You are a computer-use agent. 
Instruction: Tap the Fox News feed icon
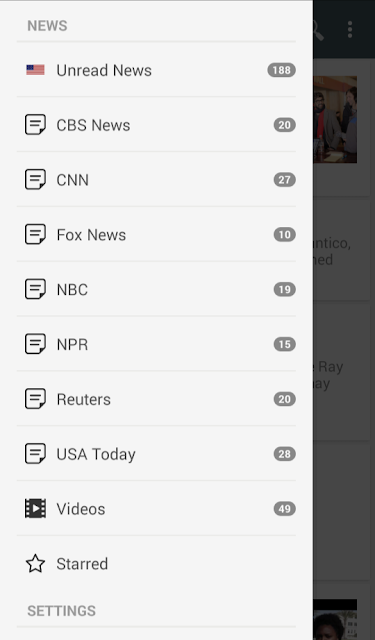point(36,234)
